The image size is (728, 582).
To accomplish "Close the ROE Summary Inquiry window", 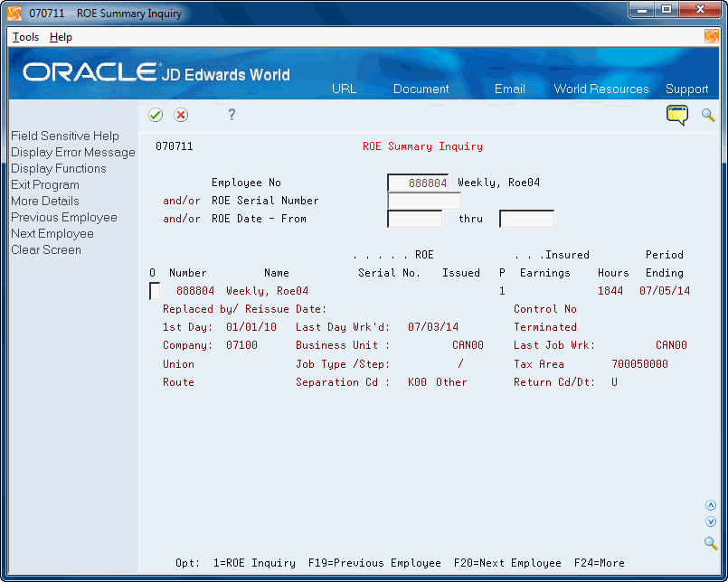I will point(700,10).
